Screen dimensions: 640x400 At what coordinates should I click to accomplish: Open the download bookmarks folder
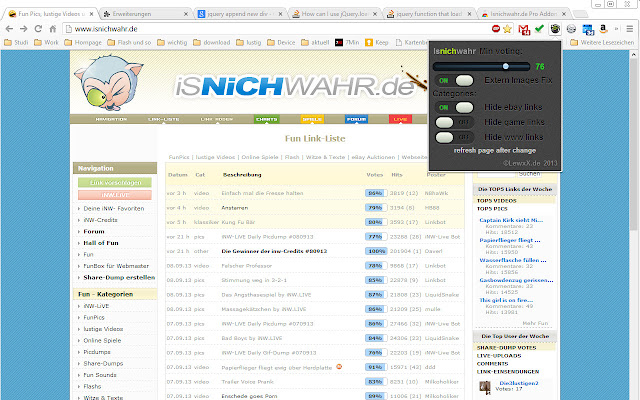coord(212,42)
